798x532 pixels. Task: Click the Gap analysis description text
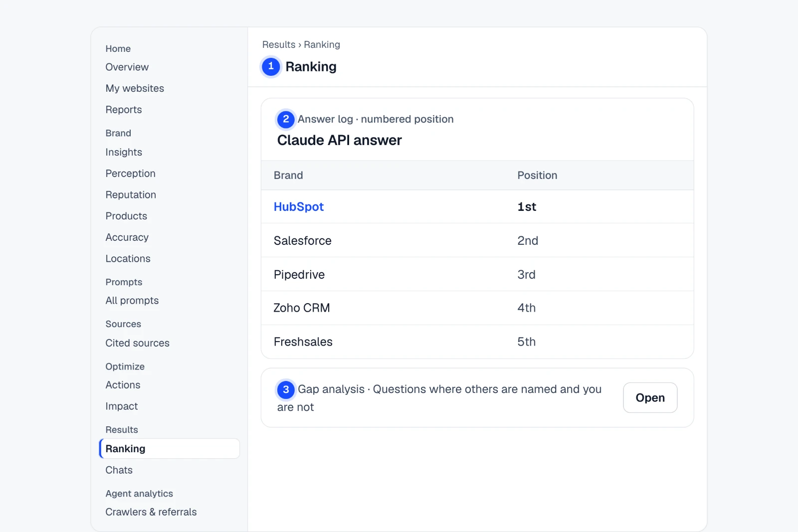point(439,398)
